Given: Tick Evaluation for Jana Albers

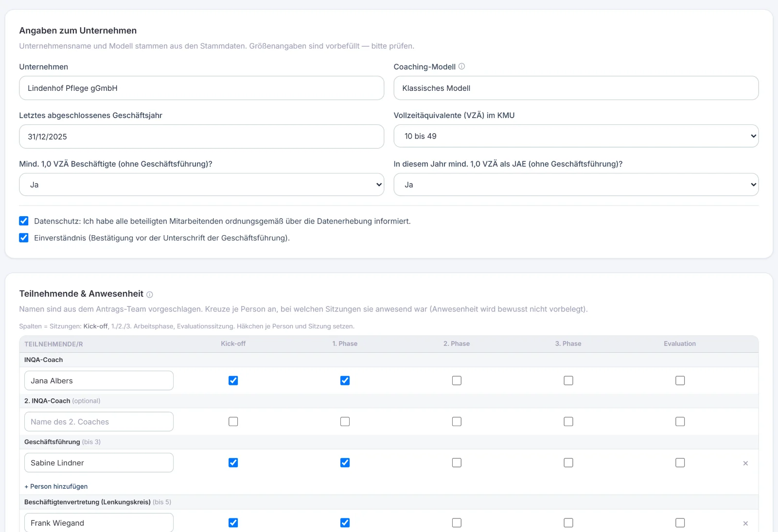Looking at the screenshot, I should click(x=680, y=380).
